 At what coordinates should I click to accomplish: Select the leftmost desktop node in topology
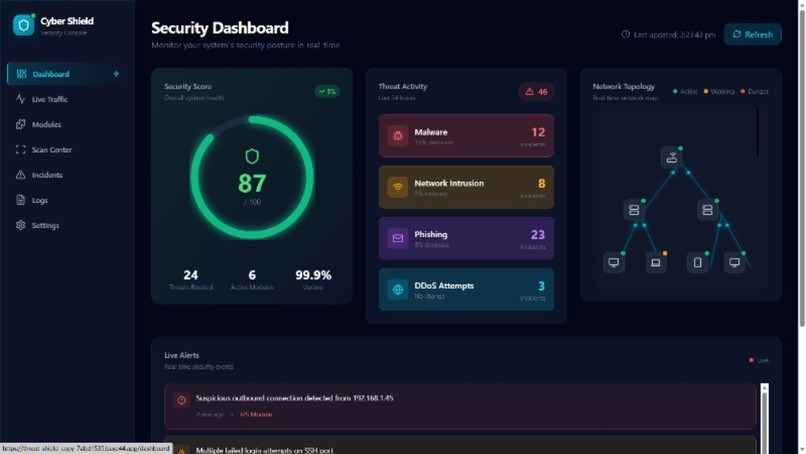tap(614, 263)
